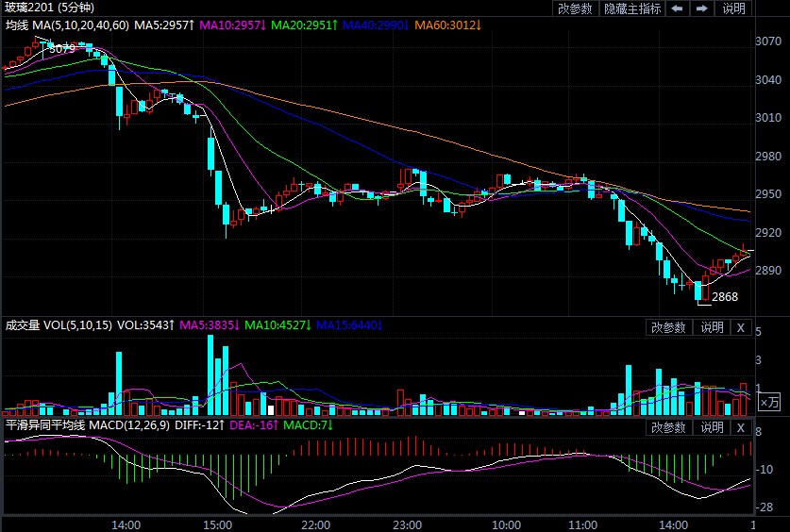The image size is (790, 532).
Task: Click the 2868 low price marker
Action: click(x=724, y=296)
